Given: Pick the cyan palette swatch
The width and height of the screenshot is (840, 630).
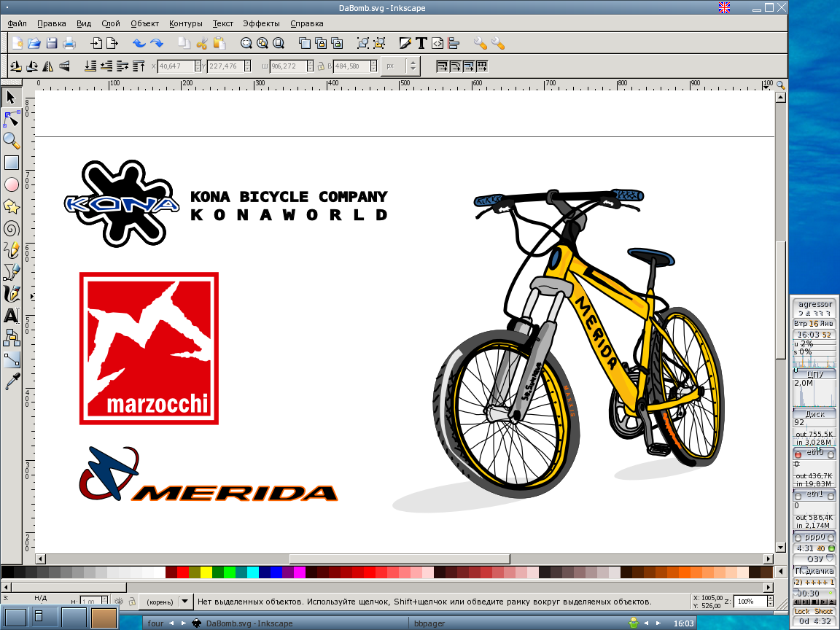Looking at the screenshot, I should (x=253, y=572).
